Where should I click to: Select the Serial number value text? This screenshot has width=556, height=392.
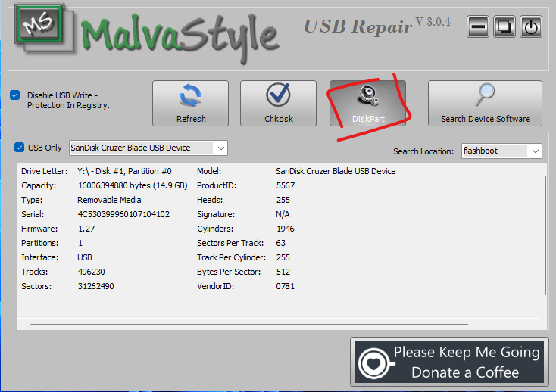click(x=123, y=214)
